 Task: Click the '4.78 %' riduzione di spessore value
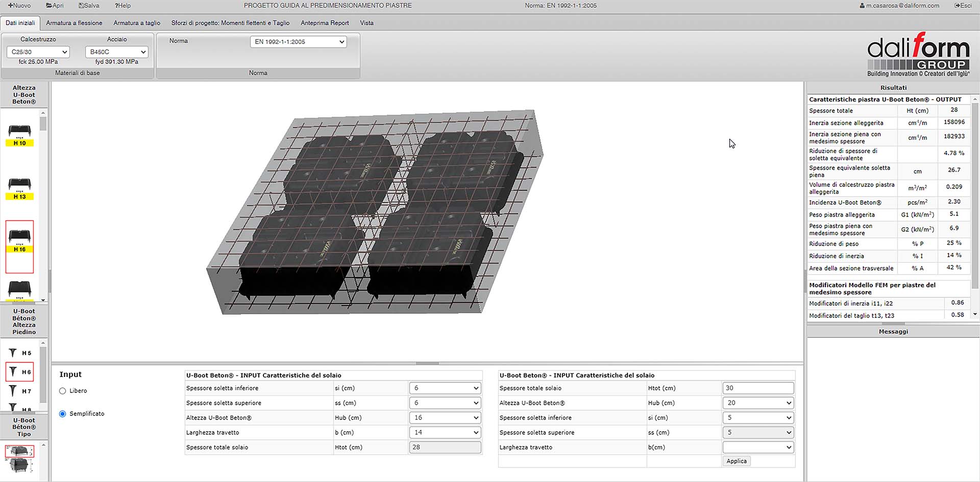point(954,153)
